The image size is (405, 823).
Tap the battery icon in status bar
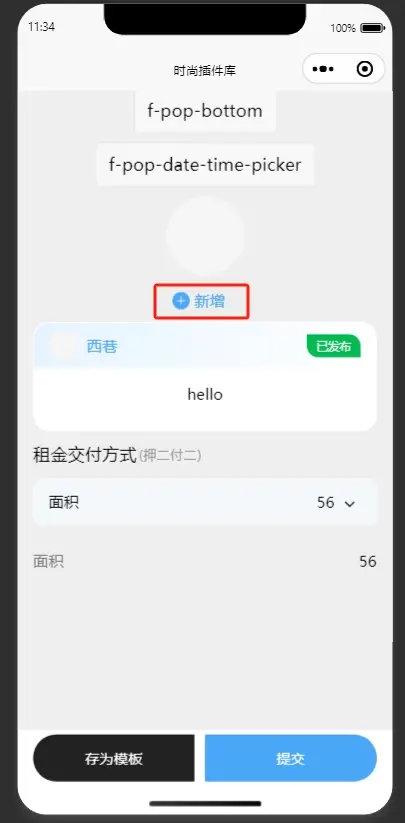(x=373, y=28)
